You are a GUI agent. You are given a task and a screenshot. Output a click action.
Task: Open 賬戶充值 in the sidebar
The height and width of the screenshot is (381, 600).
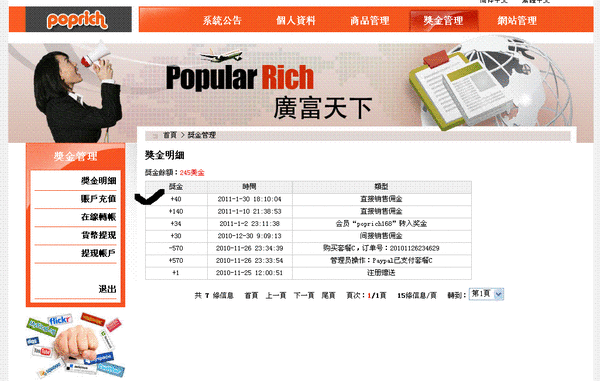point(98,199)
